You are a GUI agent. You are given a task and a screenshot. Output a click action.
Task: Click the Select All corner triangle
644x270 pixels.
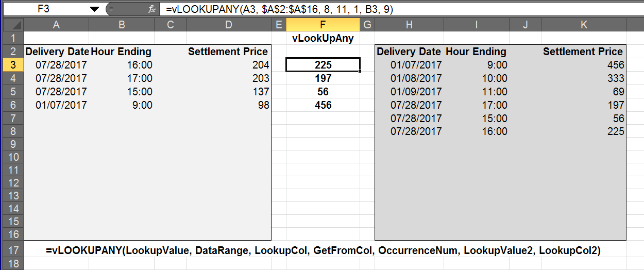[x=14, y=25]
